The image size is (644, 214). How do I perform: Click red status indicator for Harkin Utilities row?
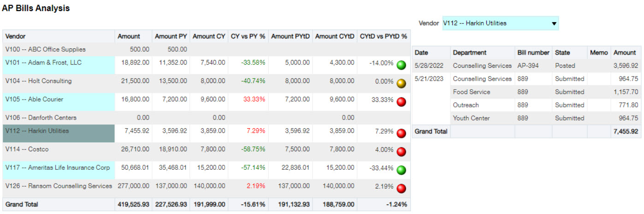tap(401, 133)
